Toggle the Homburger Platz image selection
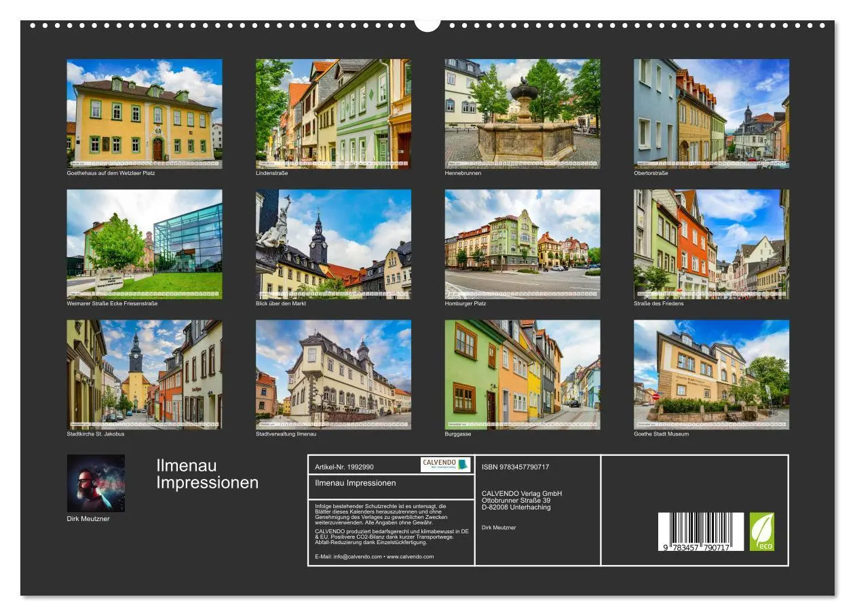This screenshot has height=616, width=855. [x=523, y=243]
